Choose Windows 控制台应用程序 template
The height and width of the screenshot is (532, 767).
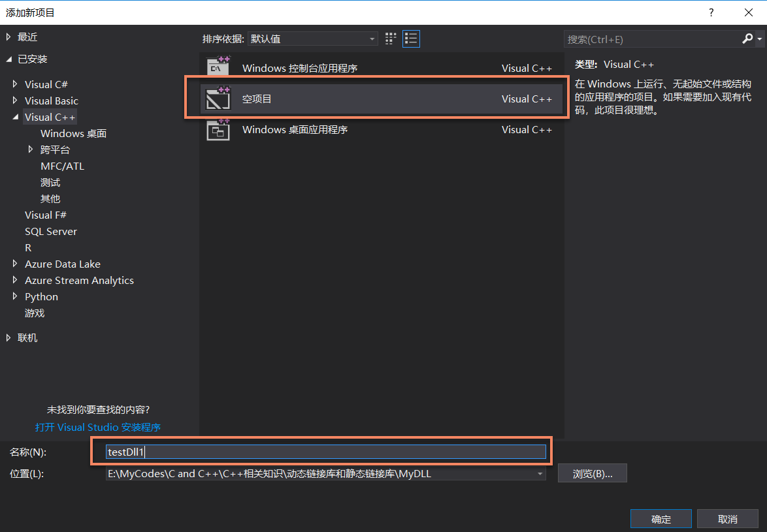point(382,67)
